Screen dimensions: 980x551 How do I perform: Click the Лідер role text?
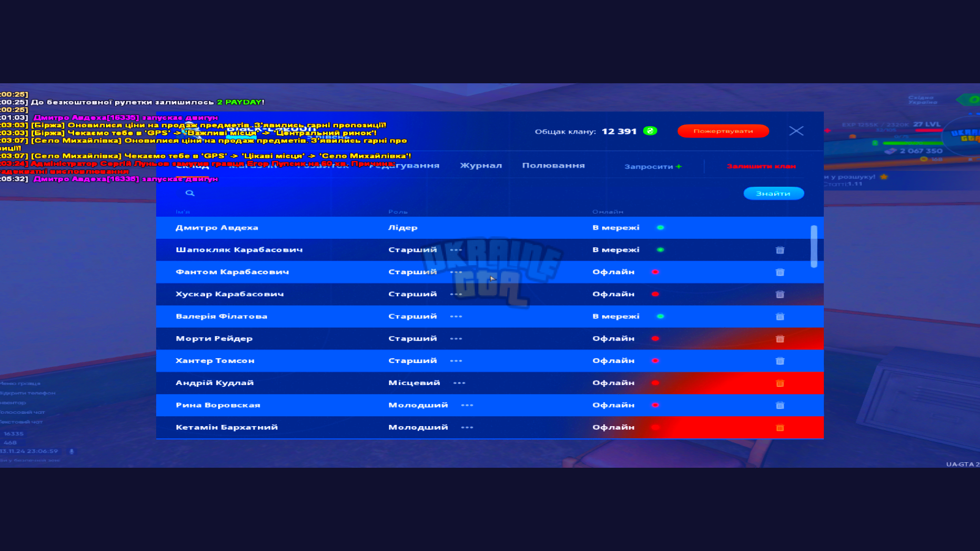coord(402,228)
